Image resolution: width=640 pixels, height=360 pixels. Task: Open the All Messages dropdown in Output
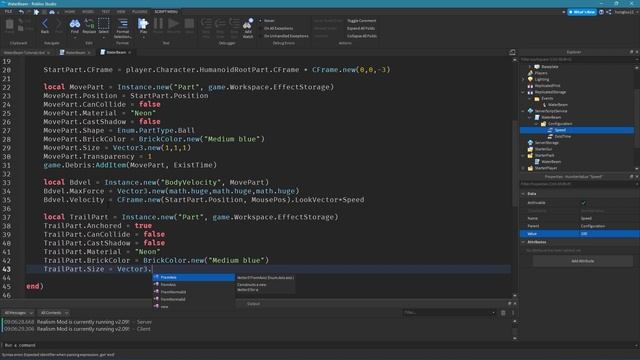(18, 313)
